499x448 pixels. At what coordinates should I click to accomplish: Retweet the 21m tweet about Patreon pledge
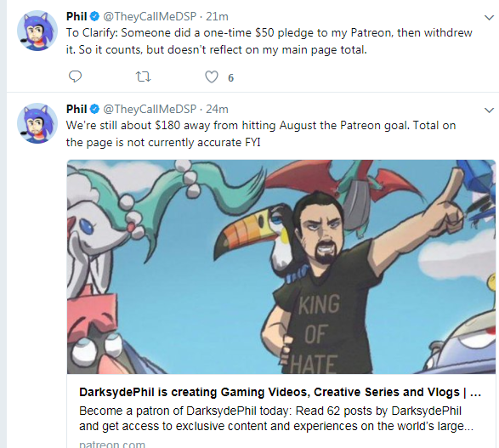pos(143,77)
